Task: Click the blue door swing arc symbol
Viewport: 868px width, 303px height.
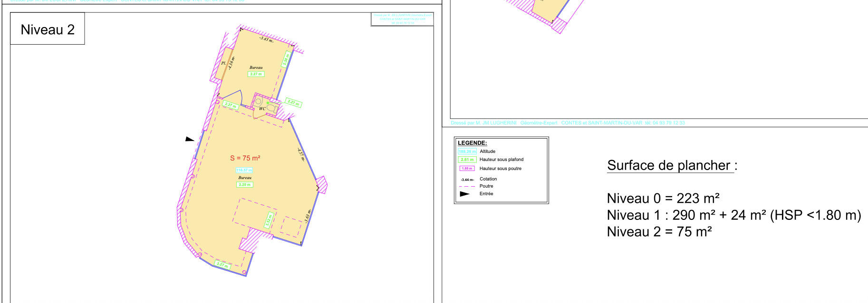Action: point(236,96)
